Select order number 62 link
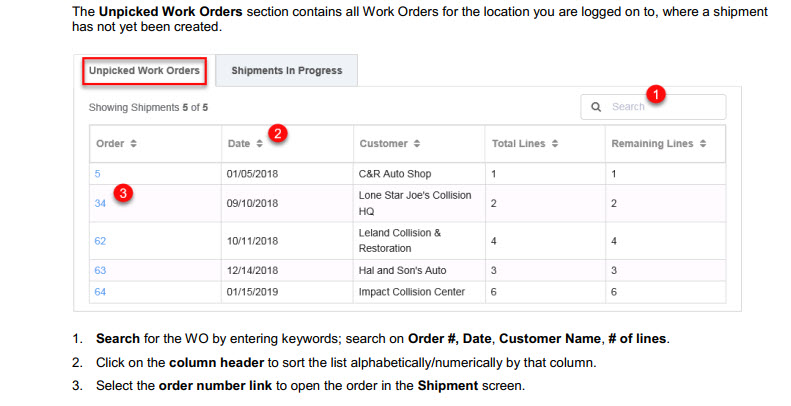This screenshot has height=406, width=791. [100, 240]
